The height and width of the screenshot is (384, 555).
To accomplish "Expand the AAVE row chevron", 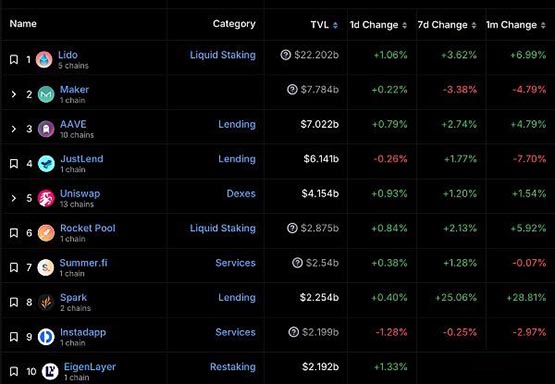I will (x=13, y=129).
